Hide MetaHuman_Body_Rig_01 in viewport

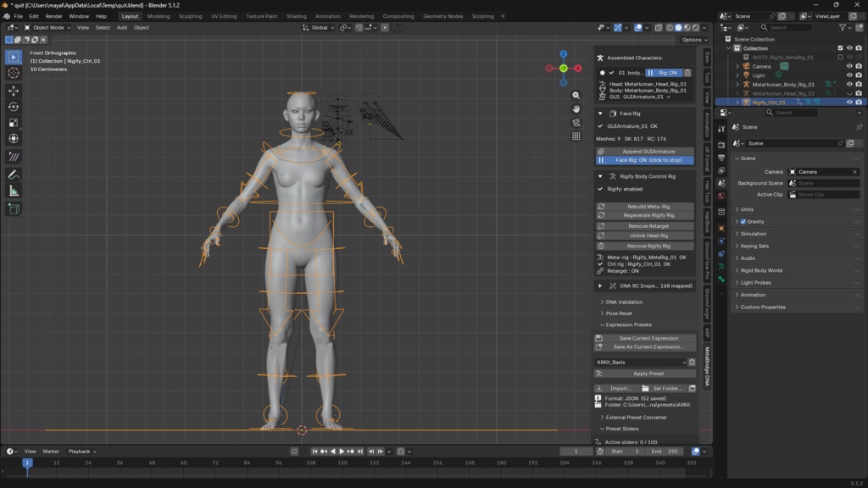pos(849,85)
